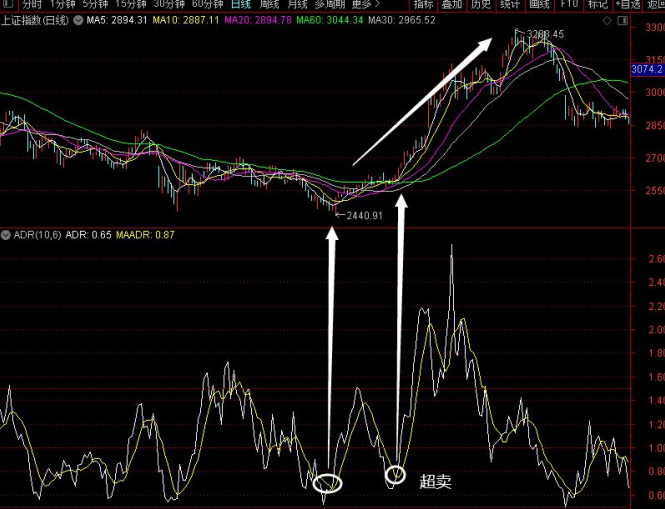The image size is (665, 509).
Task: Click the square icon left of 分时
Action: coord(8,4)
